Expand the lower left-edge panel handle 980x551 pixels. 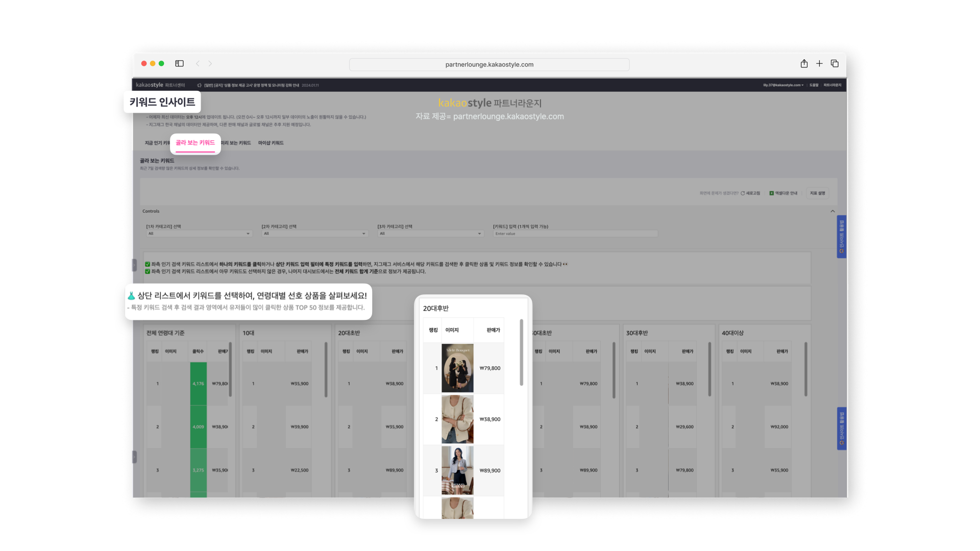[x=134, y=457]
